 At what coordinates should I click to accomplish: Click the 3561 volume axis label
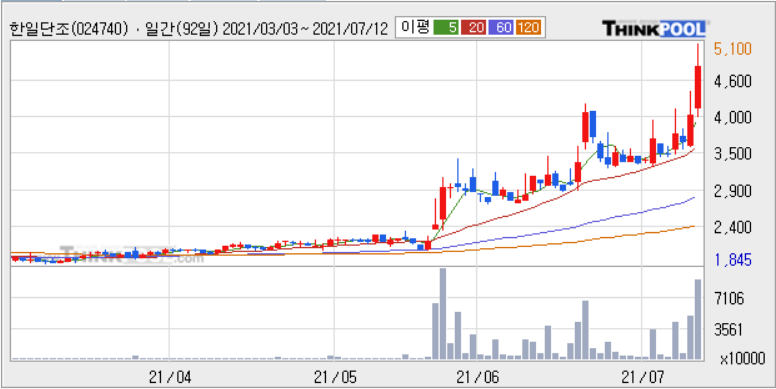tap(730, 330)
